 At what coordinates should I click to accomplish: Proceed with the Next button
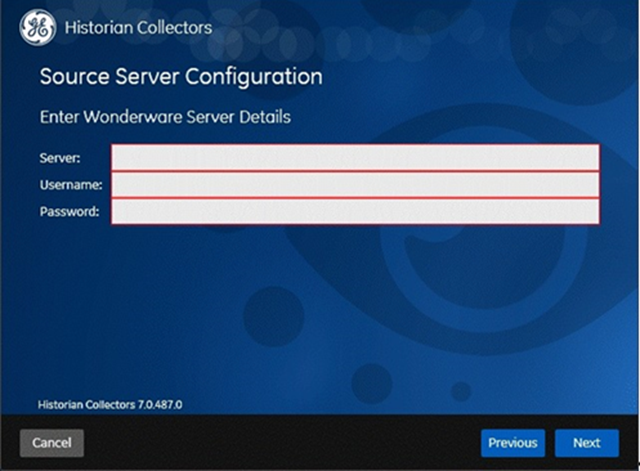tap(587, 443)
